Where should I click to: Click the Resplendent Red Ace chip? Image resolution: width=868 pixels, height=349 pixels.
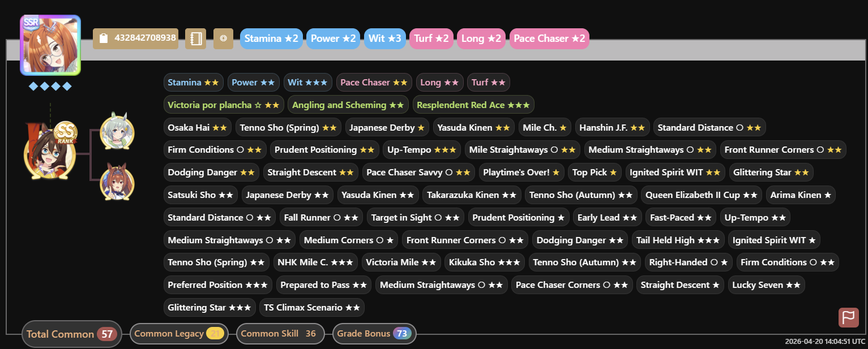coord(473,105)
